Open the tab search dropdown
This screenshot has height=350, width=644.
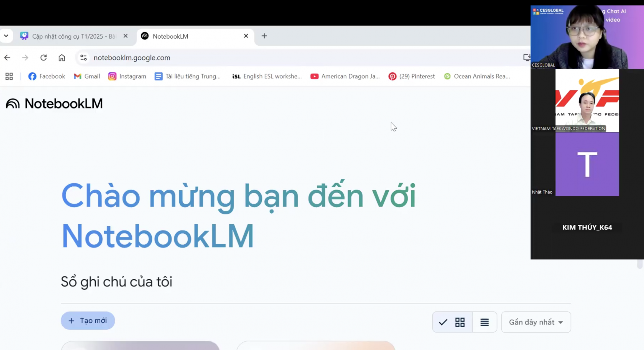(6, 36)
